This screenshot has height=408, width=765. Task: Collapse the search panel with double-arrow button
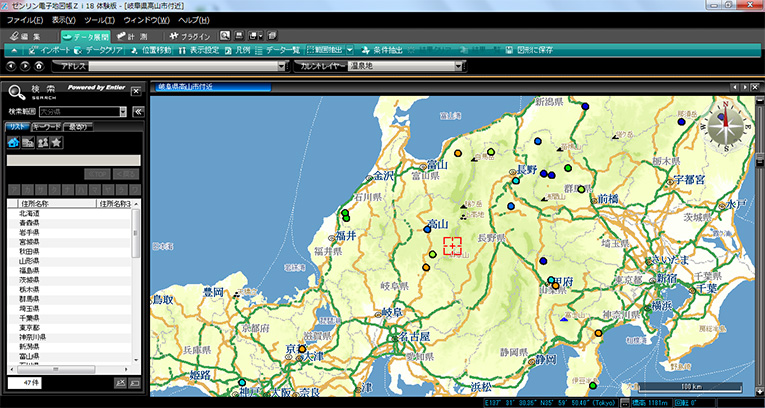click(x=137, y=111)
